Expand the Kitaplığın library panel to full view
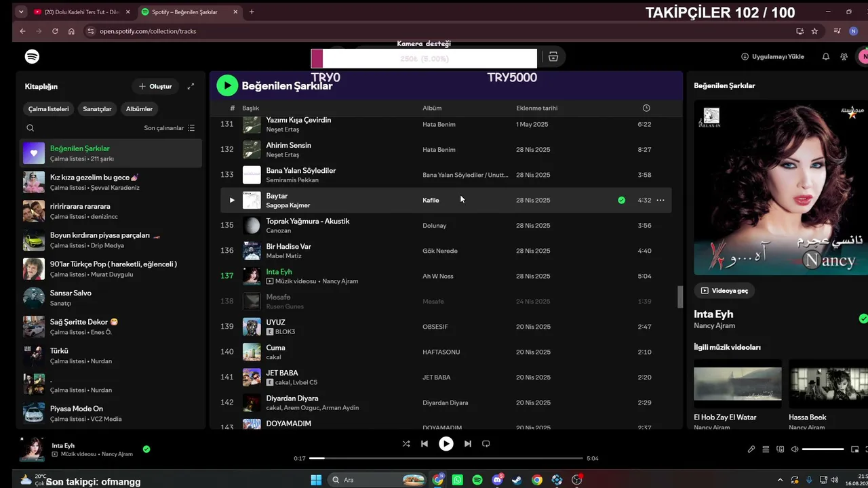Image resolution: width=868 pixels, height=488 pixels. coord(191,86)
